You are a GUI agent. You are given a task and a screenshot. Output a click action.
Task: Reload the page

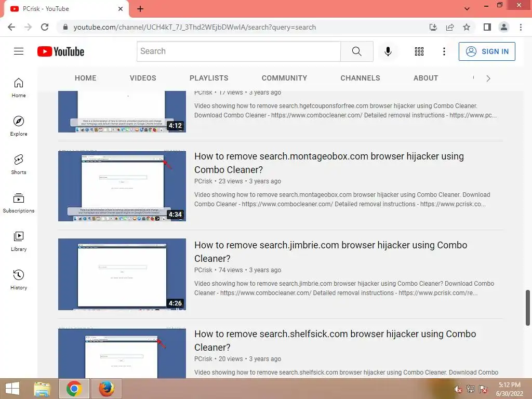[x=45, y=27]
